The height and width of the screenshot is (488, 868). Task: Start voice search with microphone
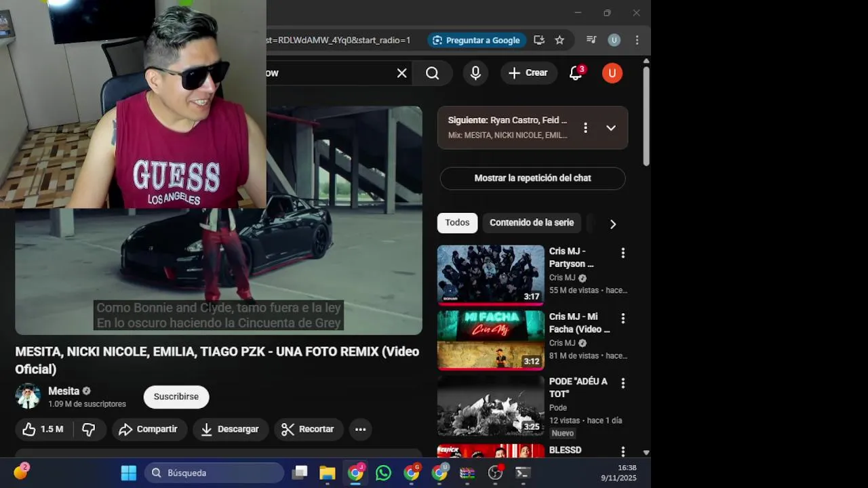pyautogui.click(x=475, y=73)
